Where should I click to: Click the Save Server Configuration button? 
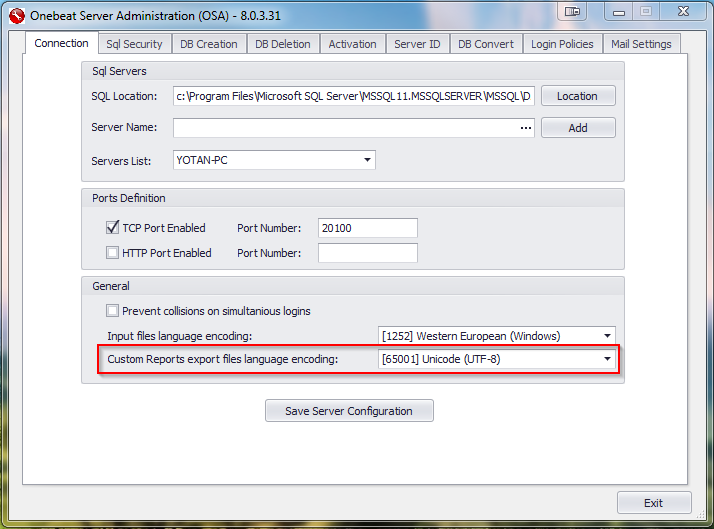pyautogui.click(x=349, y=411)
